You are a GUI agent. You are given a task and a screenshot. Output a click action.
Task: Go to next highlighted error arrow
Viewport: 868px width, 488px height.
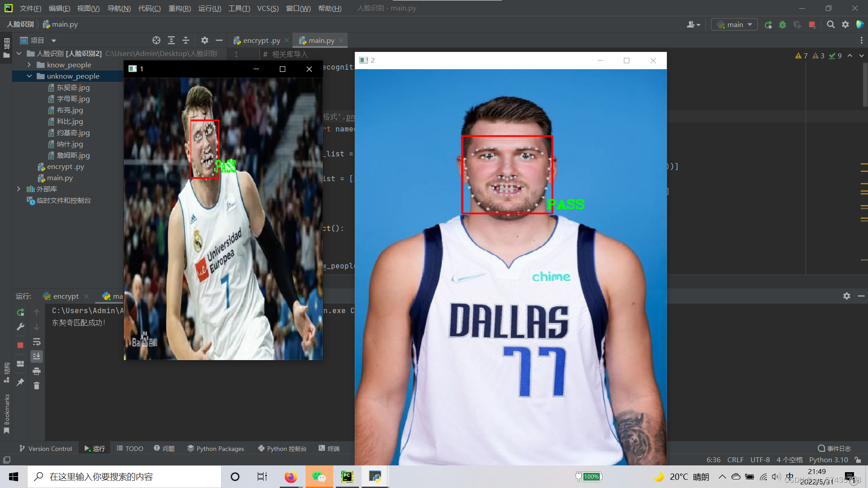[x=862, y=56]
